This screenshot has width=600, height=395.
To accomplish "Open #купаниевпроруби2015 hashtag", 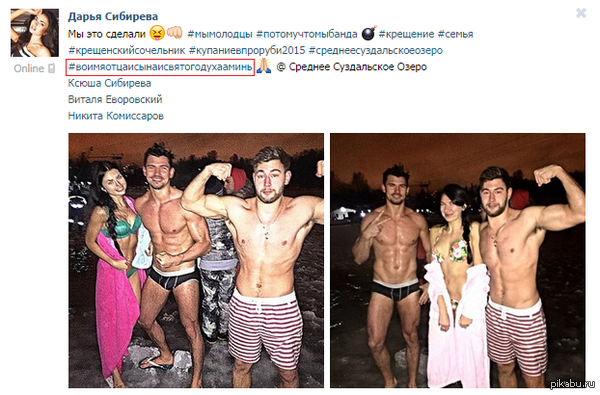I will pos(247,51).
